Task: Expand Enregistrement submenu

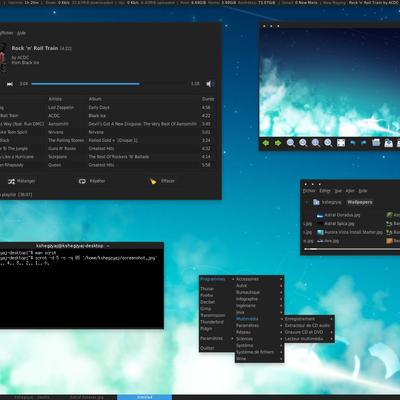Action: click(x=309, y=319)
